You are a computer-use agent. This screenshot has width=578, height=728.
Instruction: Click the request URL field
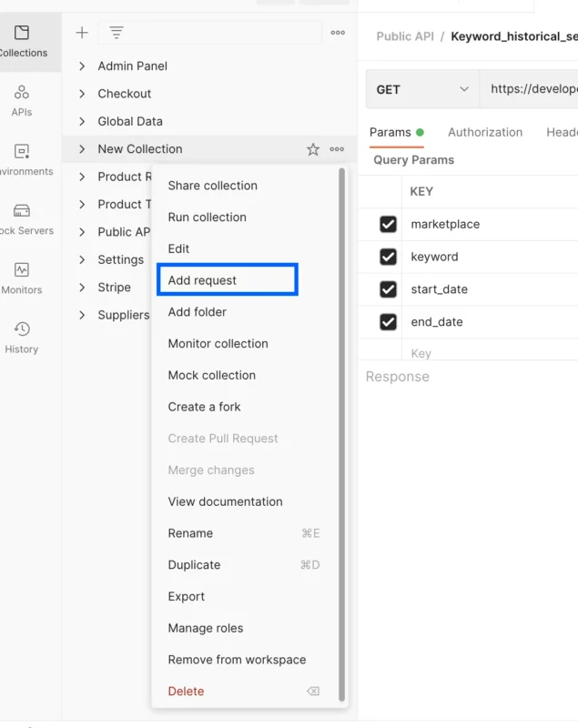click(x=529, y=89)
